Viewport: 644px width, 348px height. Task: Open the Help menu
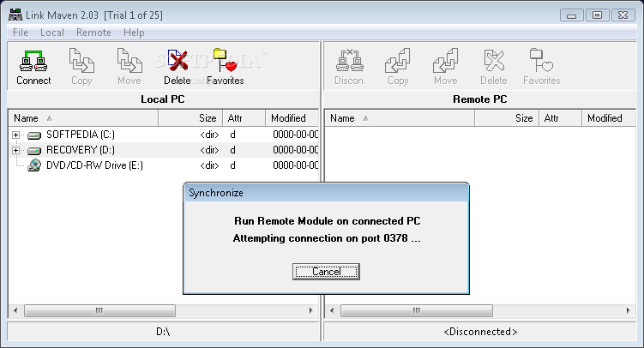pos(134,33)
